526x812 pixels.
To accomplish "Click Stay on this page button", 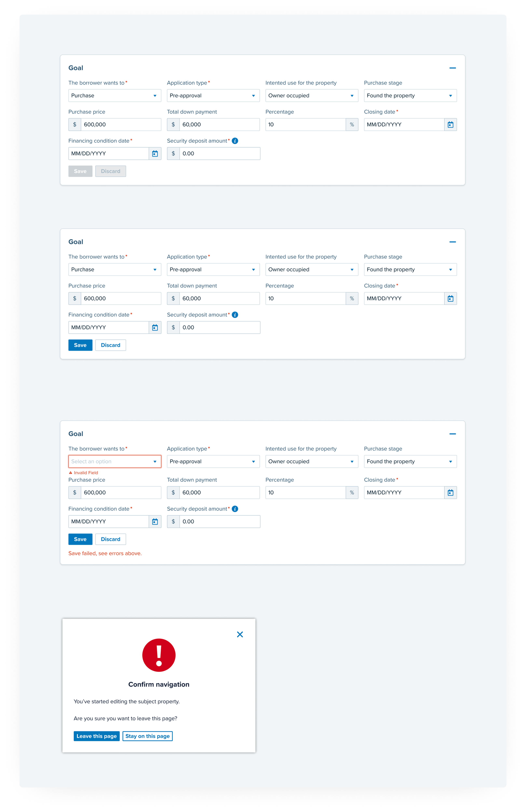I will pos(148,736).
